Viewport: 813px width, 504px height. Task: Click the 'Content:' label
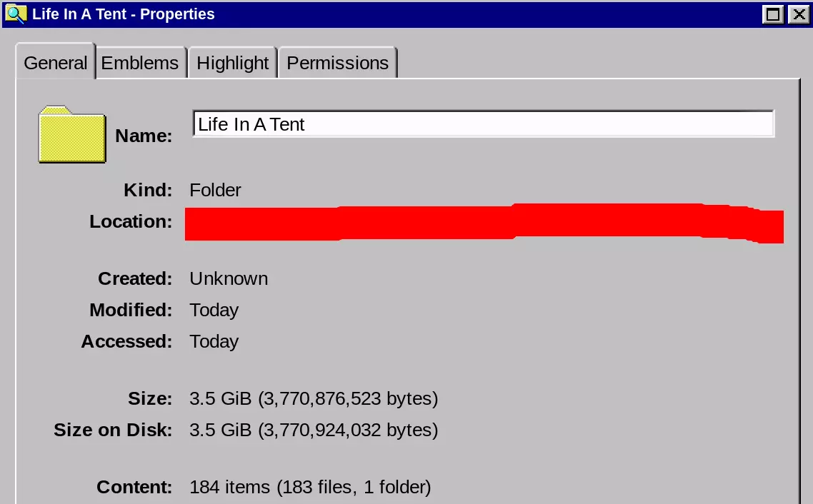[x=134, y=488]
